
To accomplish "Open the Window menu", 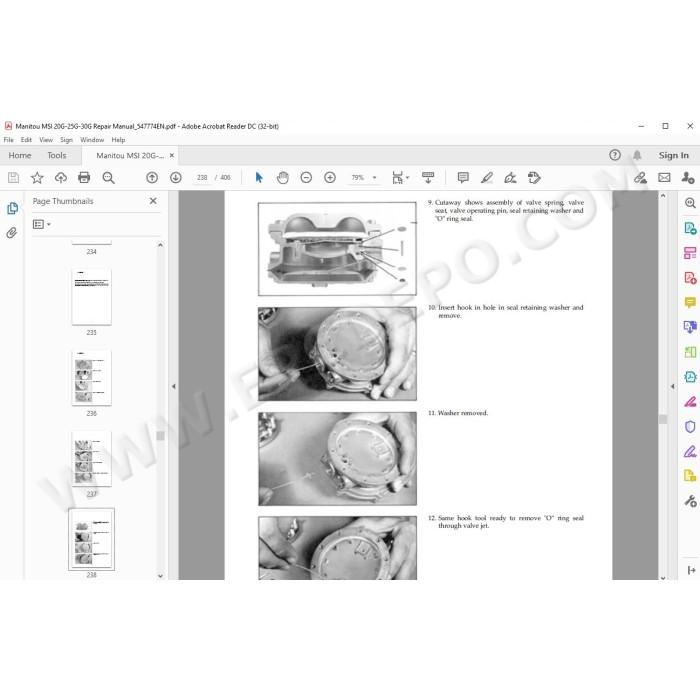I will pos(92,140).
